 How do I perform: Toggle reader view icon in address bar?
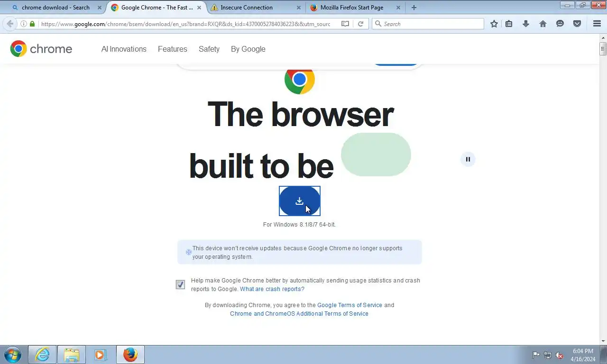click(x=345, y=24)
